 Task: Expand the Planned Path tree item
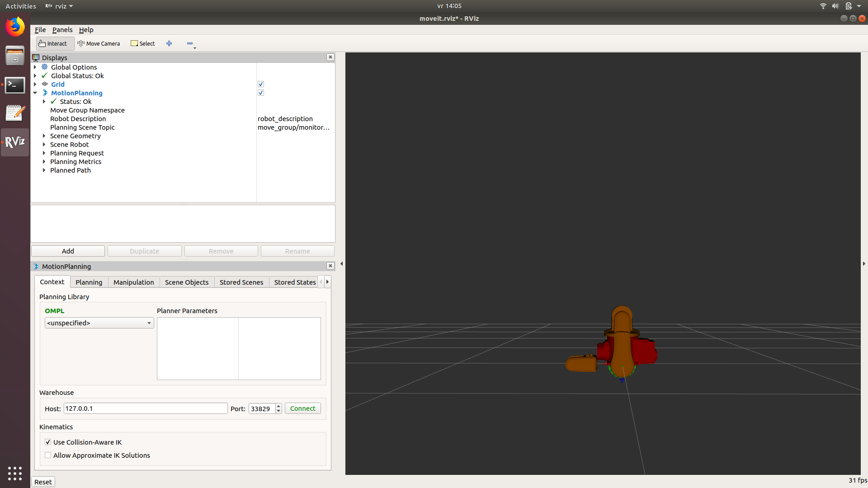coord(45,170)
